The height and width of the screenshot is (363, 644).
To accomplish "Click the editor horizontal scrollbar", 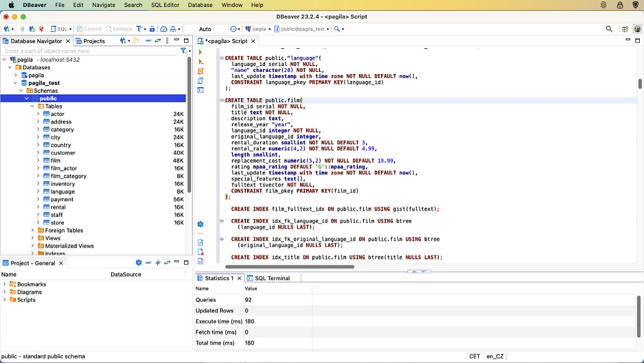I will [290, 266].
